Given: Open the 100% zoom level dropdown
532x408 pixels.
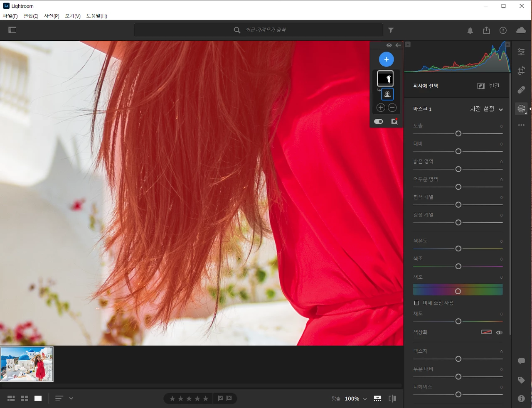Looking at the screenshot, I should 365,399.
